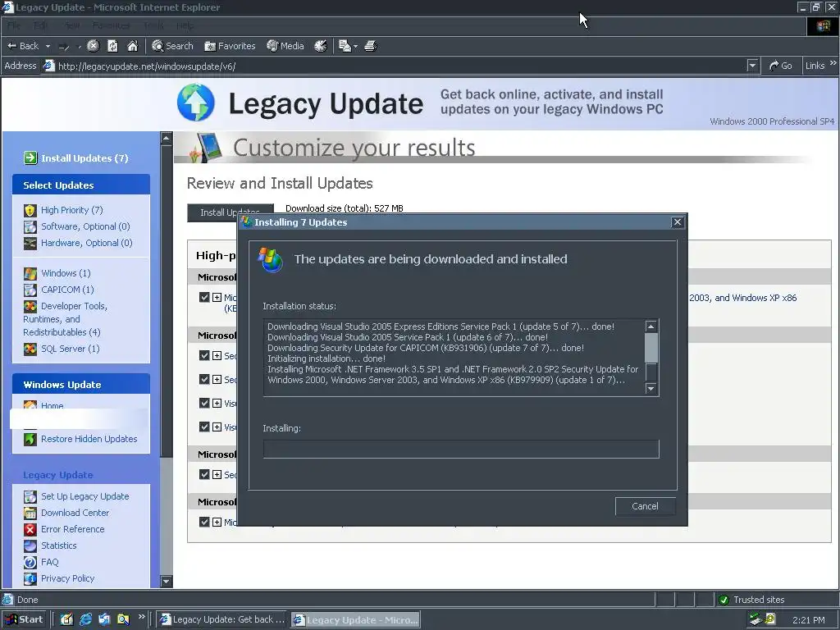Open Back button history dropdown arrow
This screenshot has width=840, height=630.
coord(48,46)
